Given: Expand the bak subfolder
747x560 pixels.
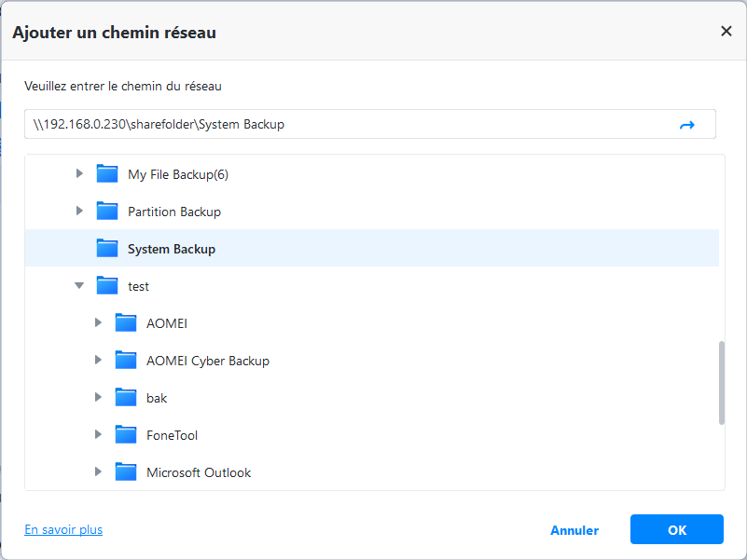Looking at the screenshot, I should 98,397.
